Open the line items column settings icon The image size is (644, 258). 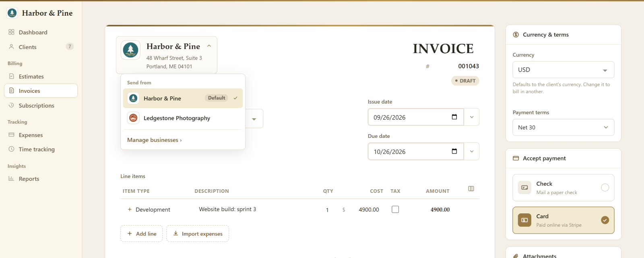(471, 188)
